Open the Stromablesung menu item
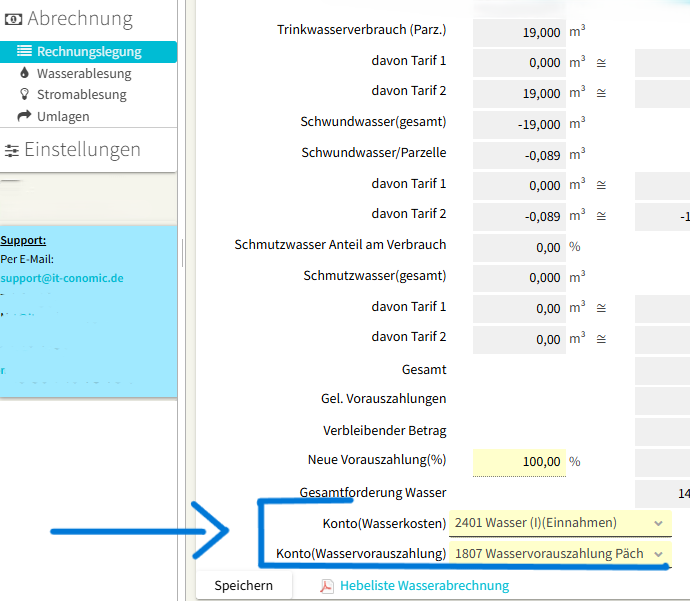Image resolution: width=690 pixels, height=601 pixels. tap(82, 95)
